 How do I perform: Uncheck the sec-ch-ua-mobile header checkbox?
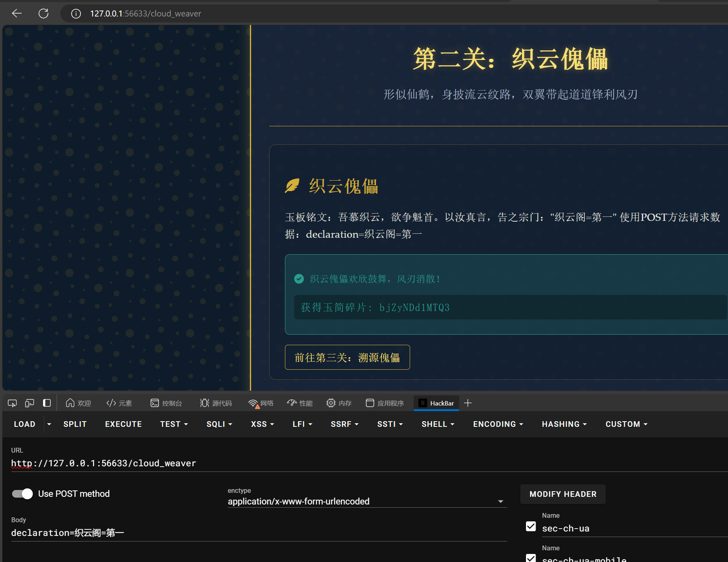tap(531, 558)
